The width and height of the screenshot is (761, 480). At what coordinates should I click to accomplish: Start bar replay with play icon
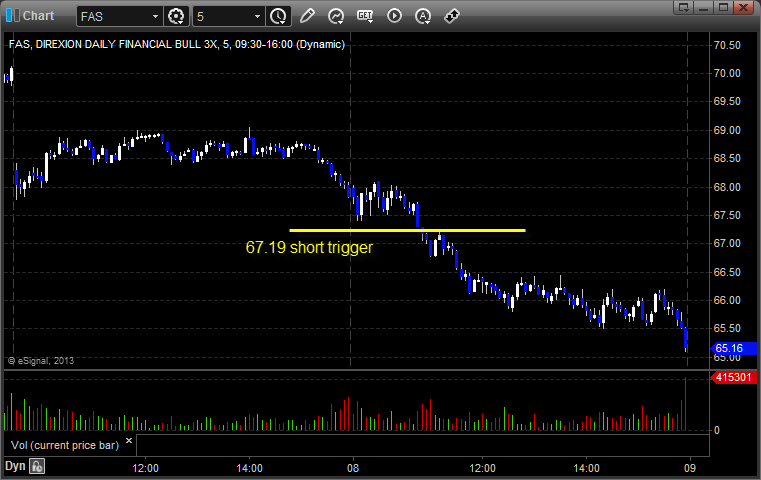tap(394, 16)
